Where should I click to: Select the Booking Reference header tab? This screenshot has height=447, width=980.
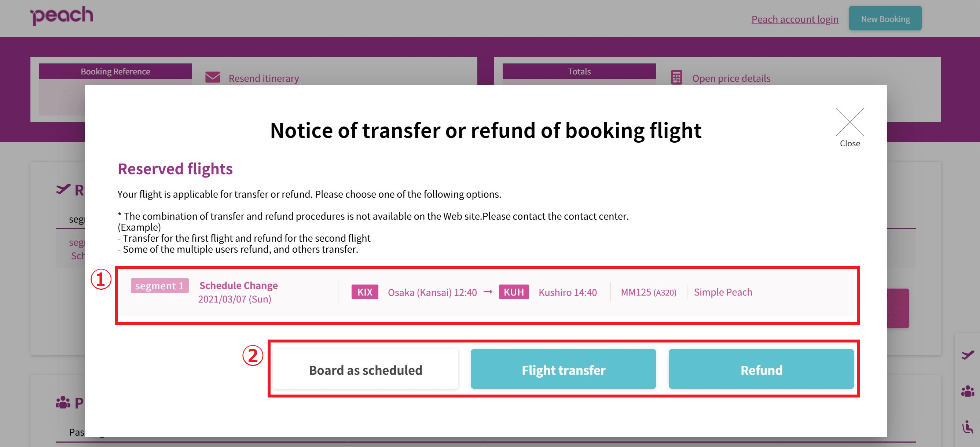tap(115, 71)
